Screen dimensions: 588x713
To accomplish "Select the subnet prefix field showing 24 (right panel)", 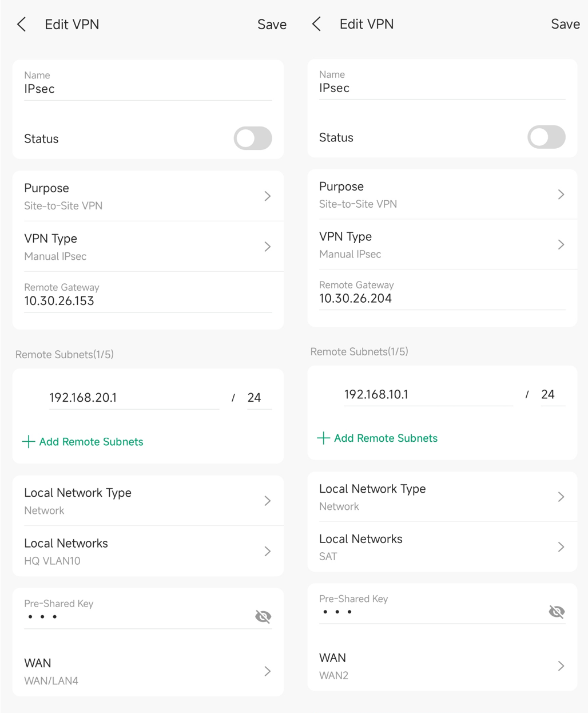I will (549, 394).
